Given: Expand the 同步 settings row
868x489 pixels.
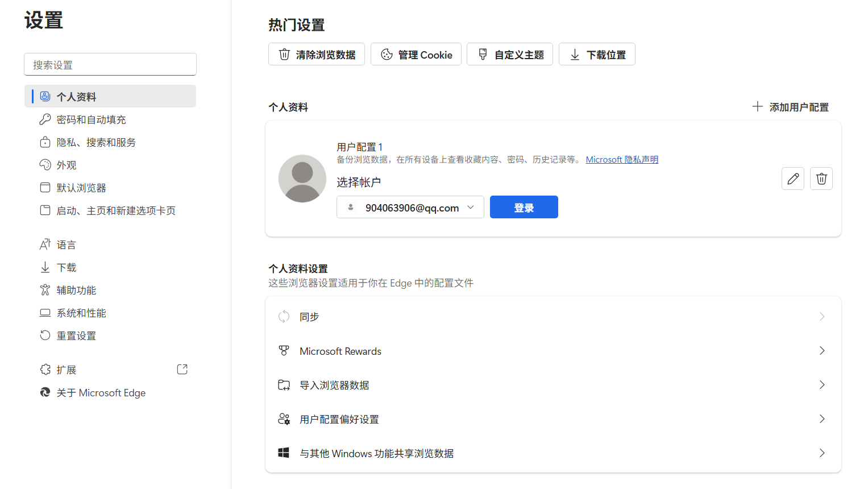Looking at the screenshot, I should click(x=553, y=317).
